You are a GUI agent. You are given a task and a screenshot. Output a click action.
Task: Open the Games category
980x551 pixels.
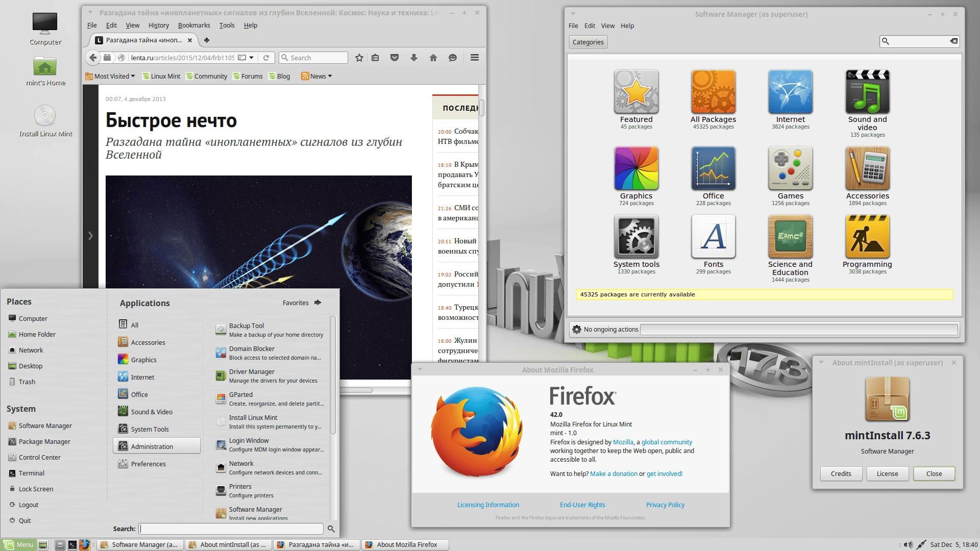(x=790, y=176)
